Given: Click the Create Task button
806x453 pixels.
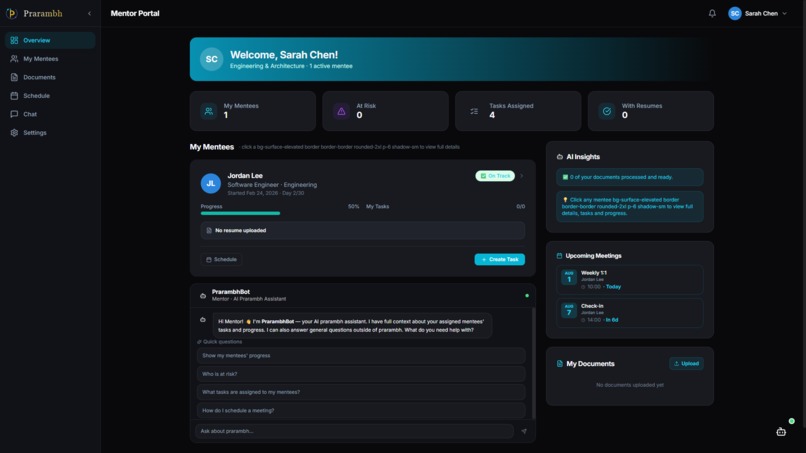Looking at the screenshot, I should click(500, 260).
